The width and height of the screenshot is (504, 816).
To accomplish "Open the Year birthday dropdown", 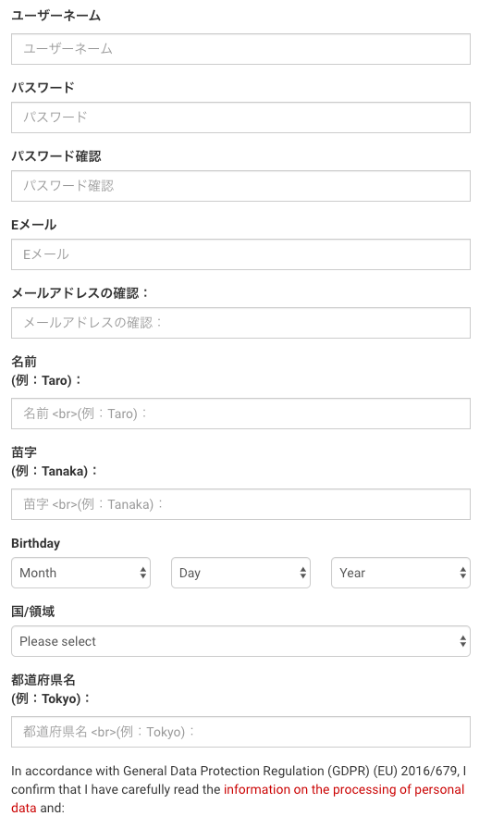I will [400, 573].
